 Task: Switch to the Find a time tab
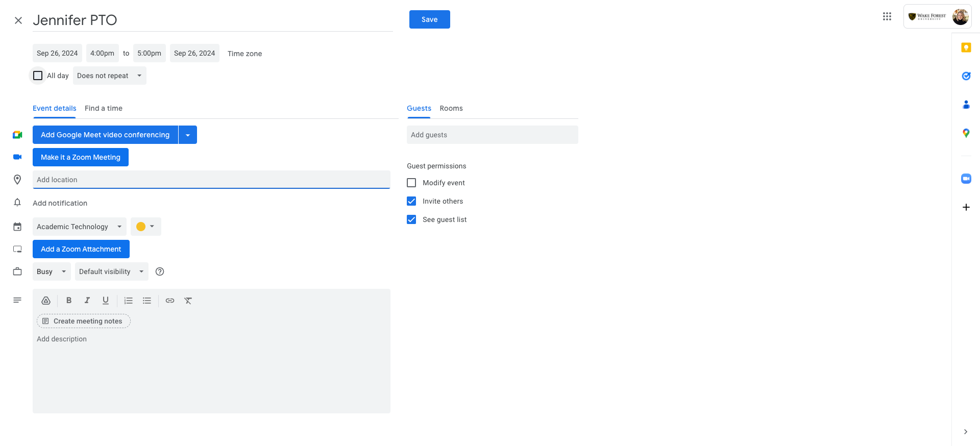[104, 108]
